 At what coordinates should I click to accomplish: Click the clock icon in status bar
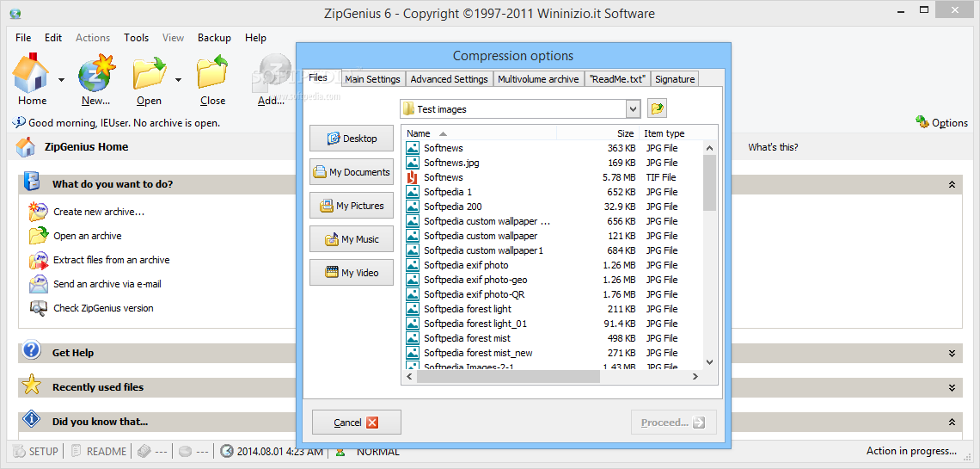coord(228,451)
